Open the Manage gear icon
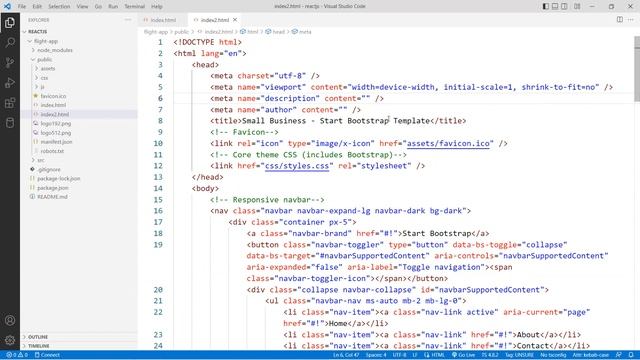This screenshot has height=360, width=640. pyautogui.click(x=10, y=340)
